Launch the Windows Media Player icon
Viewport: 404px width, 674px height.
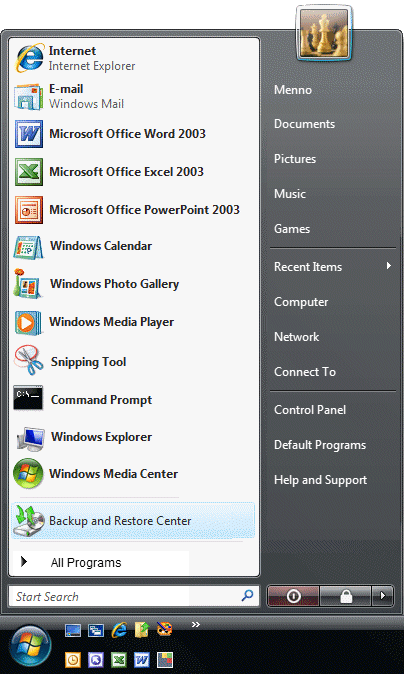(x=28, y=322)
